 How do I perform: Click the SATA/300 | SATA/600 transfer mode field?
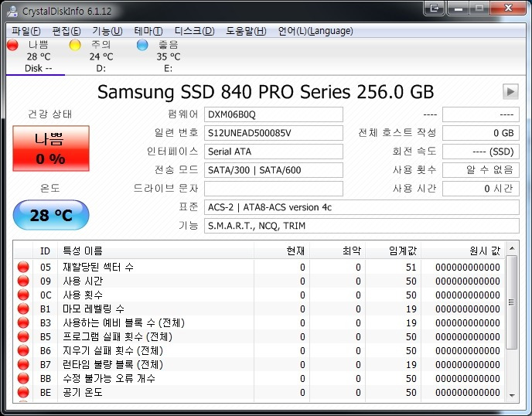tap(274, 170)
